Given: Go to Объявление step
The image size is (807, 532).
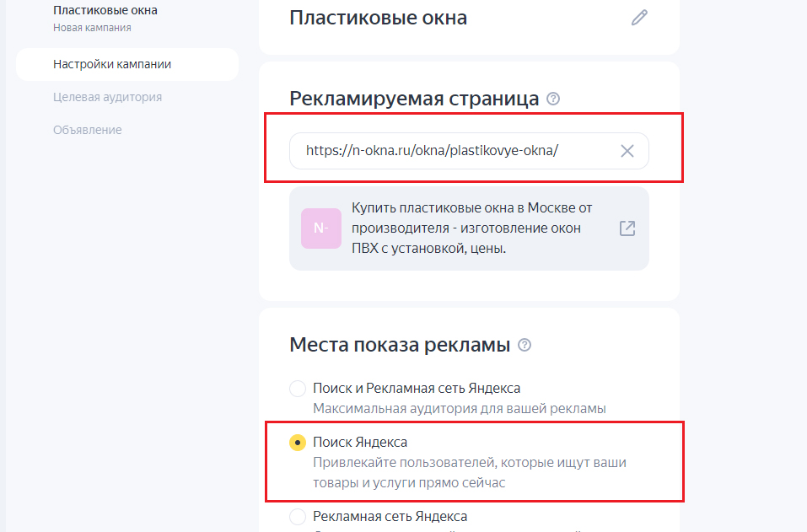Looking at the screenshot, I should [88, 130].
